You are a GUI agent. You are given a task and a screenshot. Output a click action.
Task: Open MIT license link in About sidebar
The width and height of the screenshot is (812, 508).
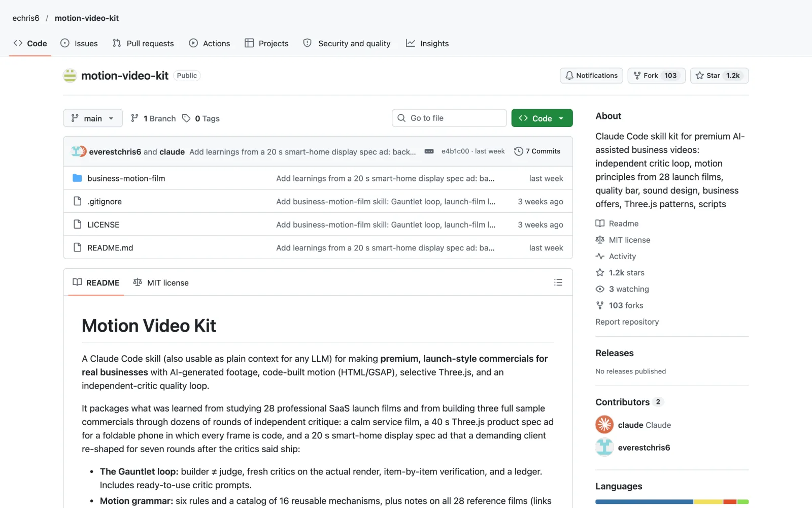coord(623,240)
